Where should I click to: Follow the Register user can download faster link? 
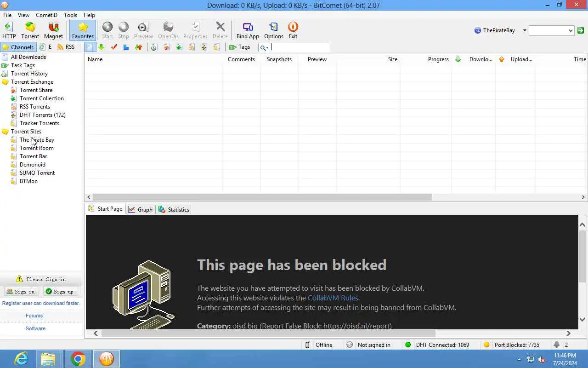tap(41, 303)
